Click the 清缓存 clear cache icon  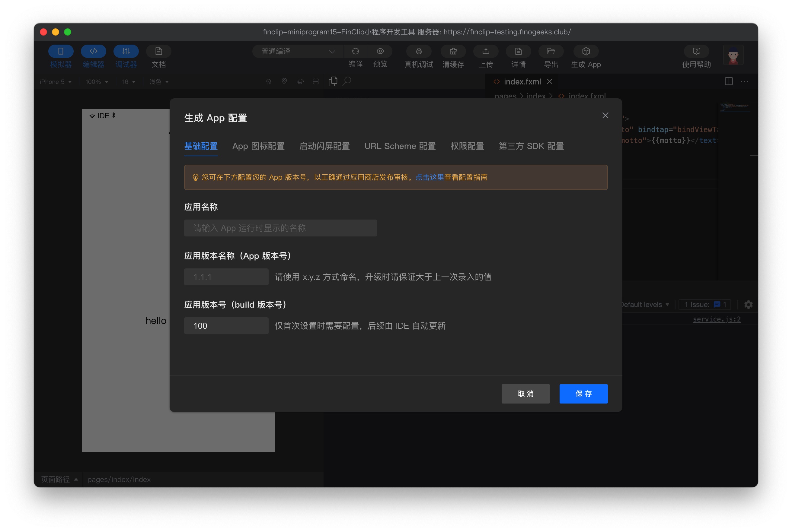[453, 51]
